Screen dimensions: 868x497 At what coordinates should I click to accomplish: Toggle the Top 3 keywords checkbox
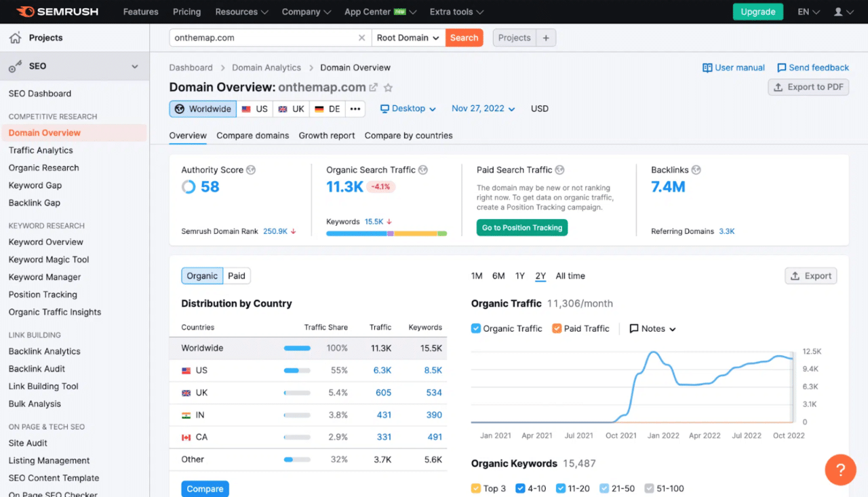476,489
